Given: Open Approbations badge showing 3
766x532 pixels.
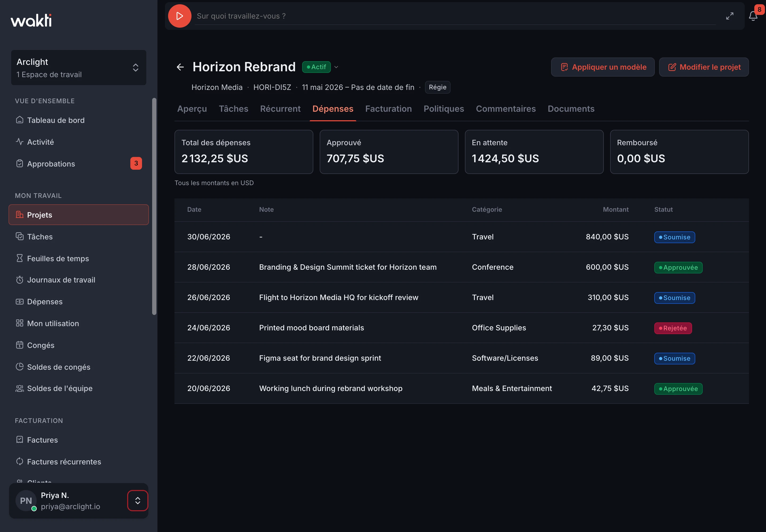Looking at the screenshot, I should (x=136, y=163).
